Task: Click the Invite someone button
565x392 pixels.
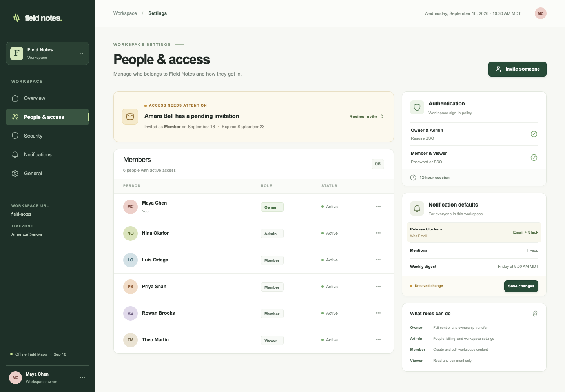Action: click(518, 69)
